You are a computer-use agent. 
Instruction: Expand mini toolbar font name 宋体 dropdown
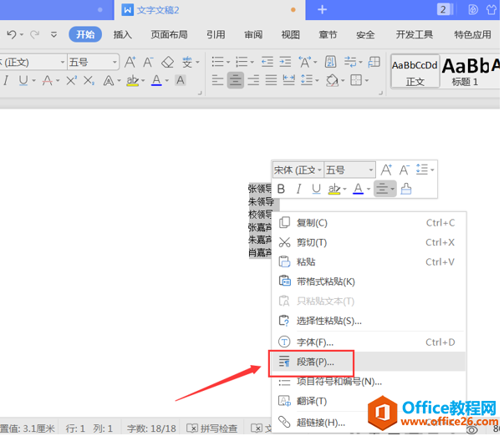point(319,170)
